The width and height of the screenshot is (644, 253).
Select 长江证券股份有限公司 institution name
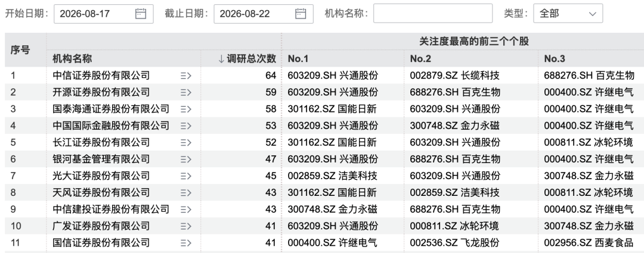coord(101,142)
